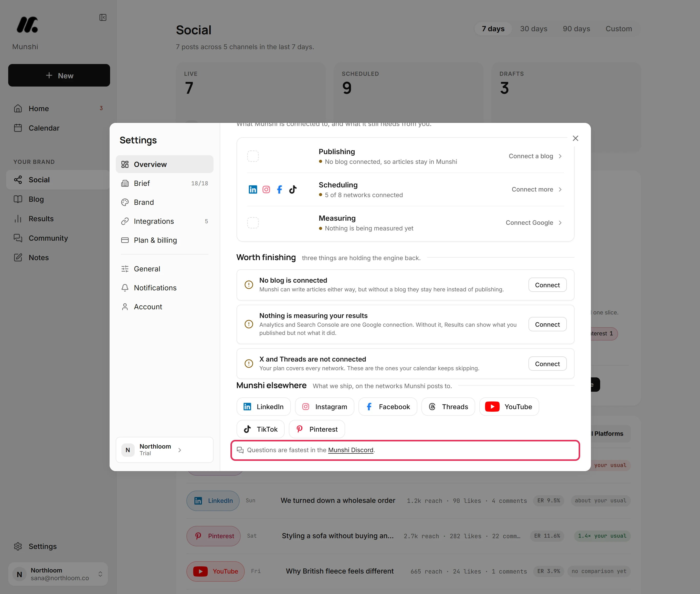Viewport: 700px width, 594px height.
Task: Open Plan & billing settings
Action: 164,240
